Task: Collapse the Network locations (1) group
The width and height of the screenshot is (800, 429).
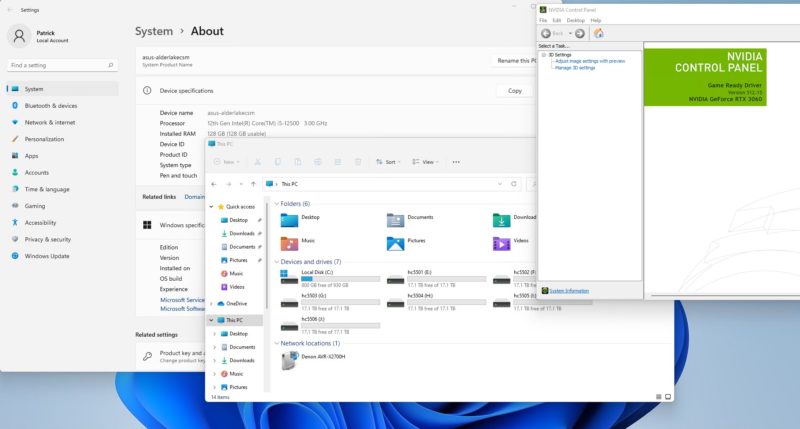Action: tap(277, 343)
